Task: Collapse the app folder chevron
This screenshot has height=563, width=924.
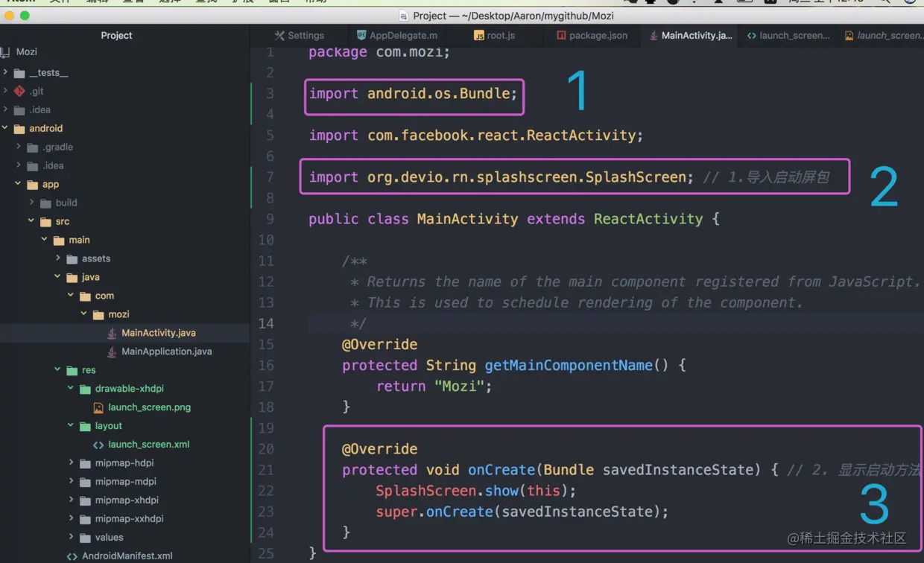Action: pyautogui.click(x=19, y=184)
